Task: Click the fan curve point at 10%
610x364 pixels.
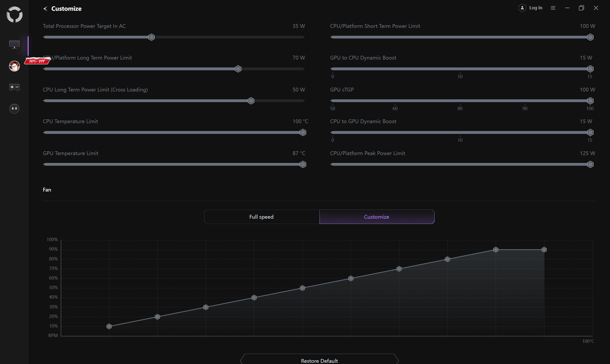Action: click(109, 326)
